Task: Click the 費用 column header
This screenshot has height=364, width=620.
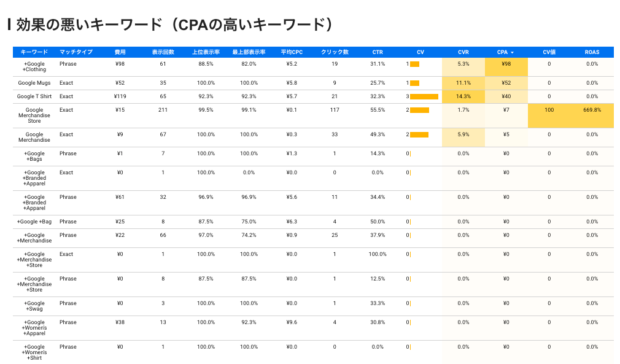Action: point(120,52)
